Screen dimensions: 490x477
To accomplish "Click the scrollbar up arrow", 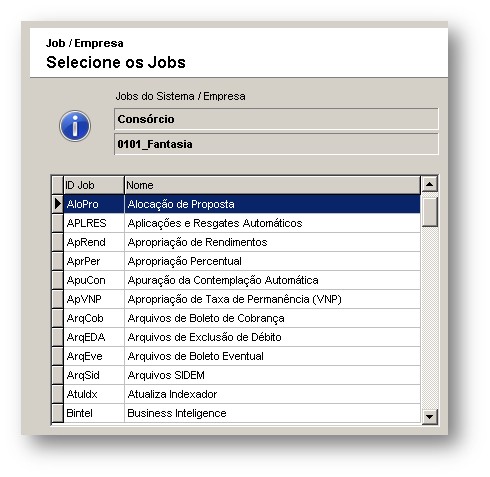I will (x=429, y=184).
